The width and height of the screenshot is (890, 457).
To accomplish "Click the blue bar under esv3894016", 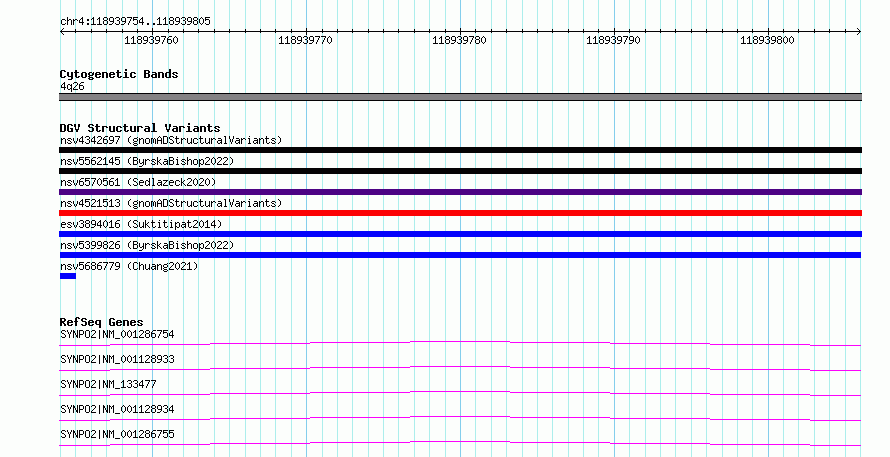I will click(x=460, y=234).
